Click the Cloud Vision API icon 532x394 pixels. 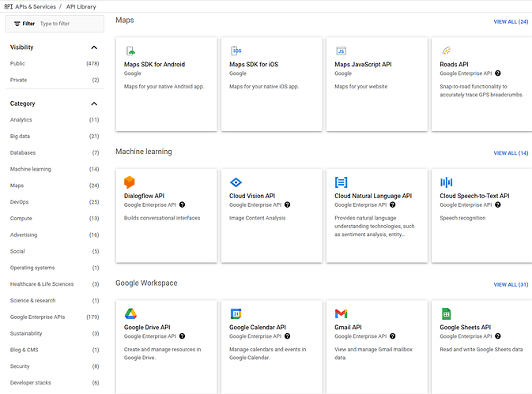pyautogui.click(x=236, y=182)
